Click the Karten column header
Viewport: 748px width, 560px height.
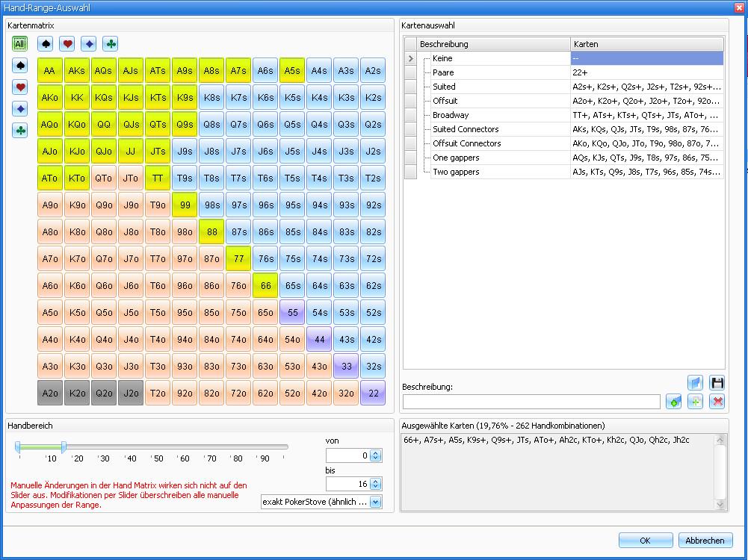[647, 44]
